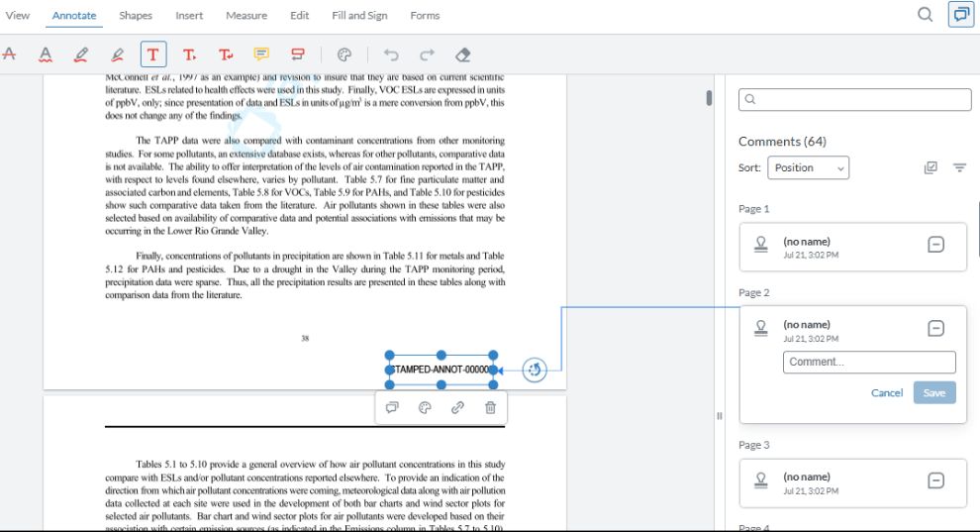The width and height of the screenshot is (980, 532).
Task: Click the Comments (64) heading
Action: coord(782,142)
